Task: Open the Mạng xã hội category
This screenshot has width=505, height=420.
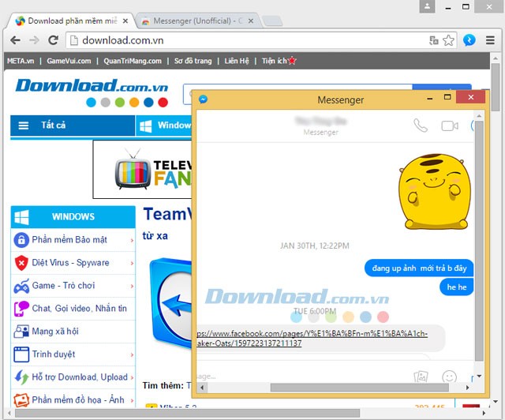Action: [x=55, y=332]
